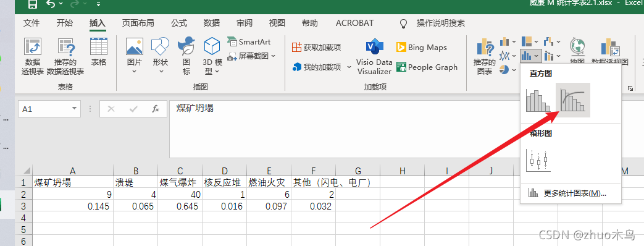Click the 操作说明搜索 search box
644x246 pixels.
coord(440,23)
